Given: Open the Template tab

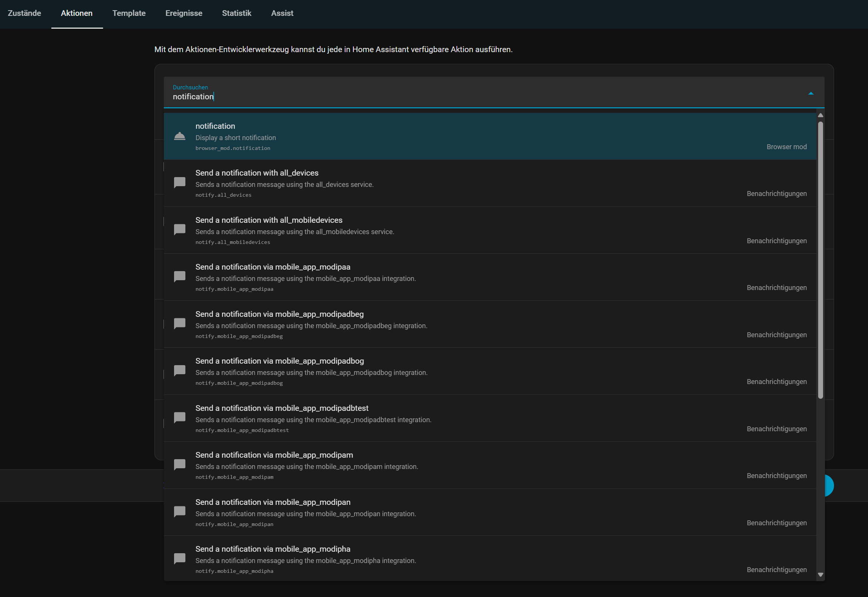Looking at the screenshot, I should 129,13.
